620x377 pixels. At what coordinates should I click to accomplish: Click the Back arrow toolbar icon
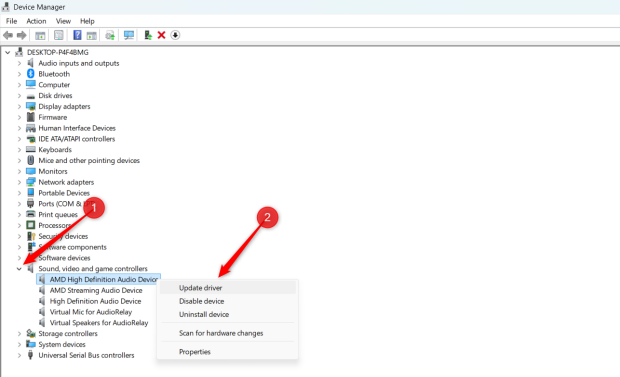pos(8,35)
